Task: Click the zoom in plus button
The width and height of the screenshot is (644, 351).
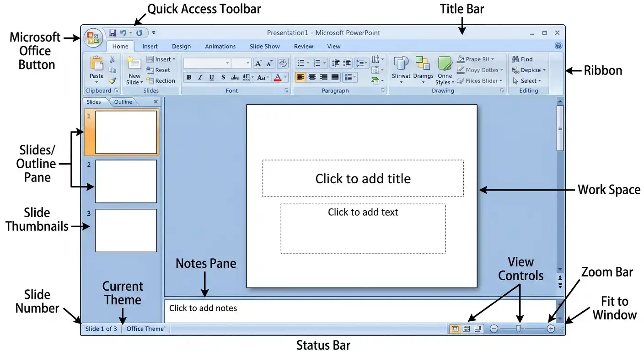Action: [551, 329]
